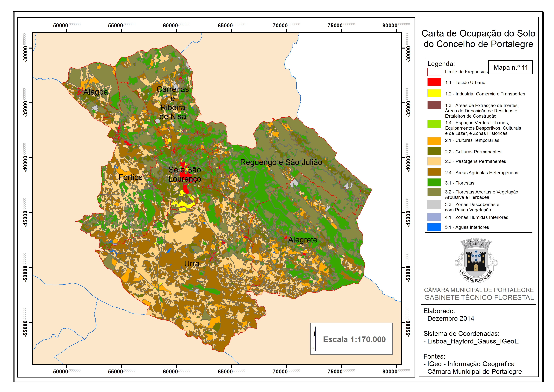Click the "Elaborado:" heading

(x=439, y=311)
